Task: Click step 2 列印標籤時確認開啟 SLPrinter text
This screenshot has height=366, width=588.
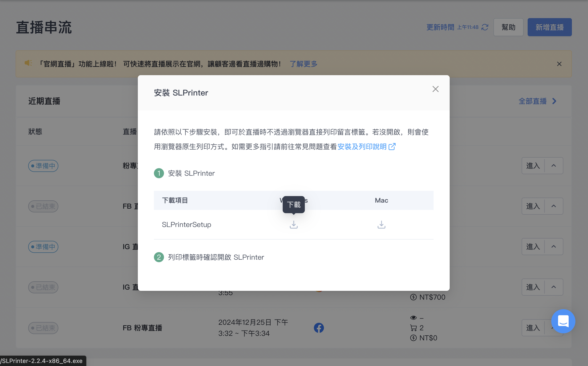Action: tap(216, 257)
